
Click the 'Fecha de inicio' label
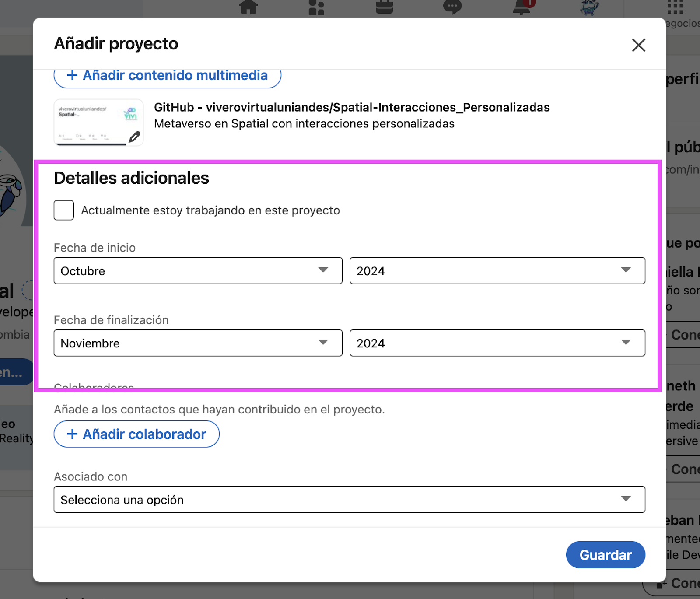pyautogui.click(x=94, y=248)
